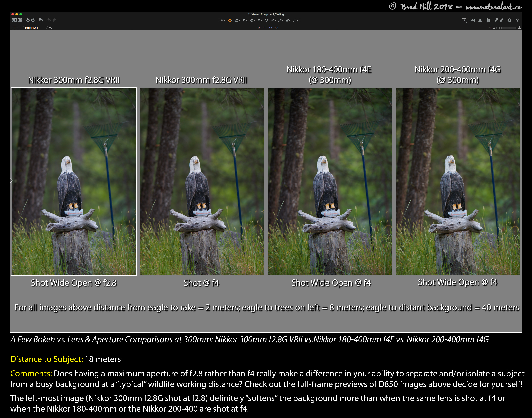This screenshot has height=418, width=532.
Task: Copy adjustments with up-right arrow
Action: tap(496, 20)
